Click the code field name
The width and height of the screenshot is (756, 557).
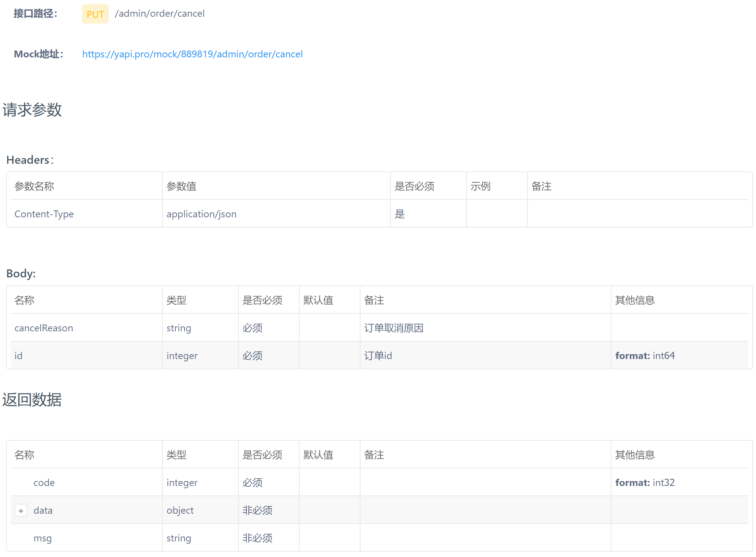[44, 483]
